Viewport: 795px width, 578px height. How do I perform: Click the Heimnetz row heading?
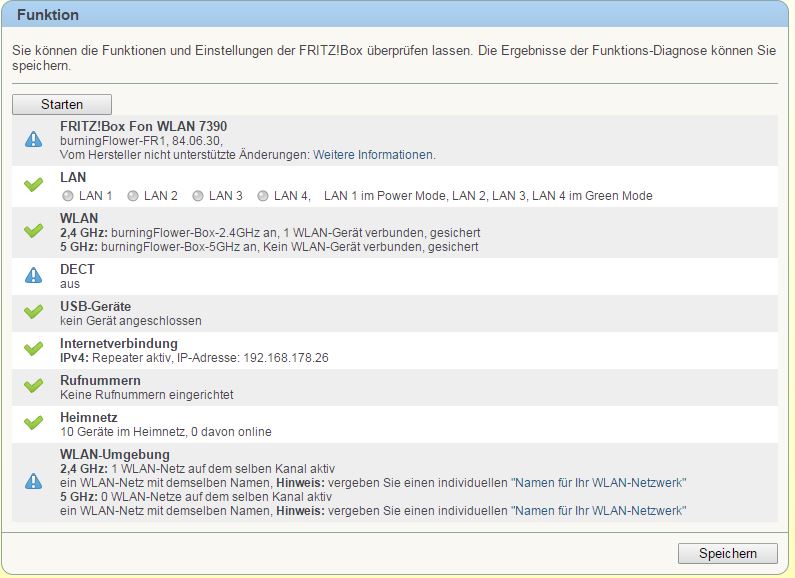[88, 417]
